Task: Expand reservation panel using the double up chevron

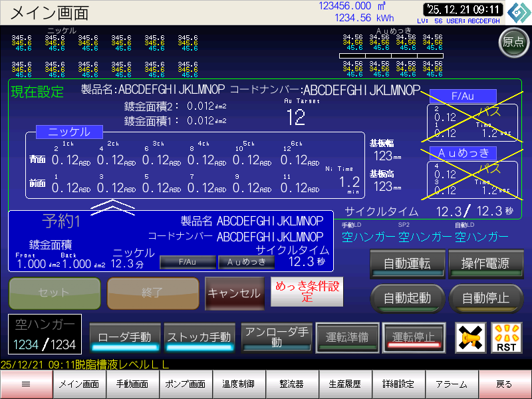Action: tap(112, 205)
